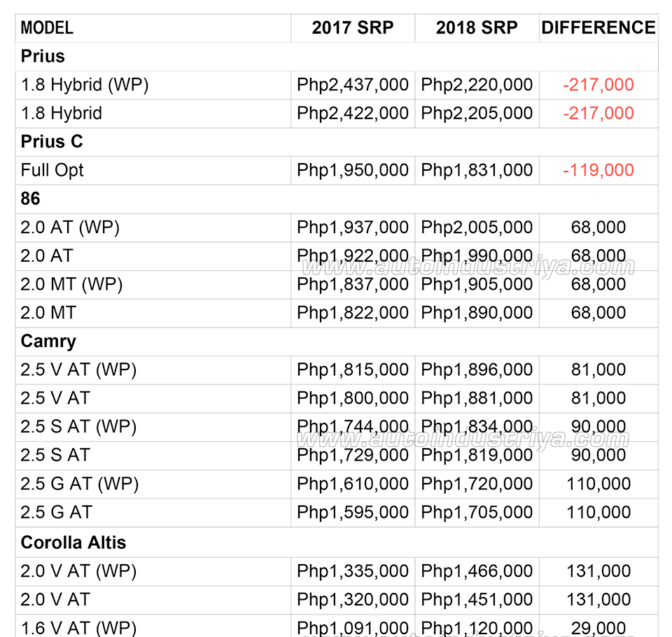672x637 pixels.
Task: Click the Php2,422,000 price cell
Action: pyautogui.click(x=353, y=113)
